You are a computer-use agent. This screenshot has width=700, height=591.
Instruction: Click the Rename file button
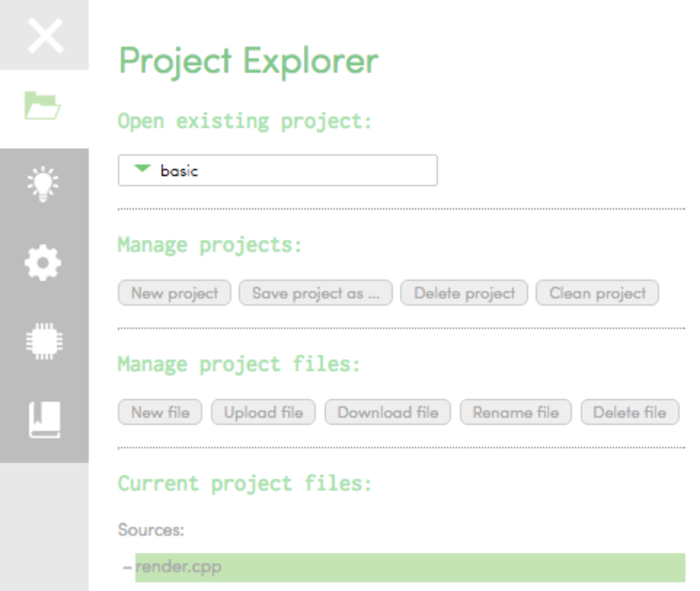coord(515,413)
